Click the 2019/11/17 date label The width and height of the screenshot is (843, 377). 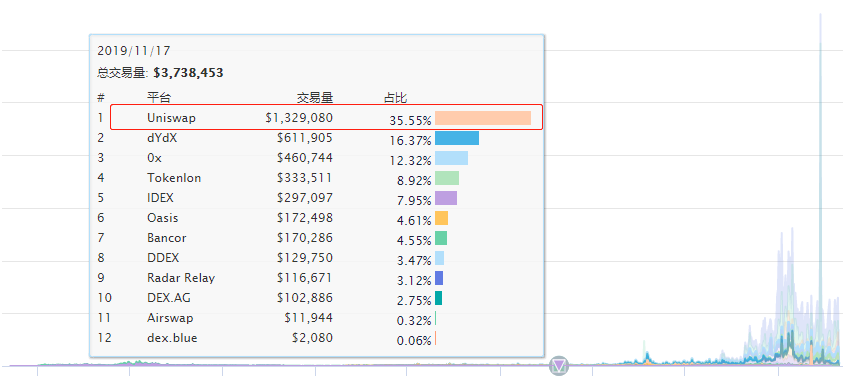[134, 51]
